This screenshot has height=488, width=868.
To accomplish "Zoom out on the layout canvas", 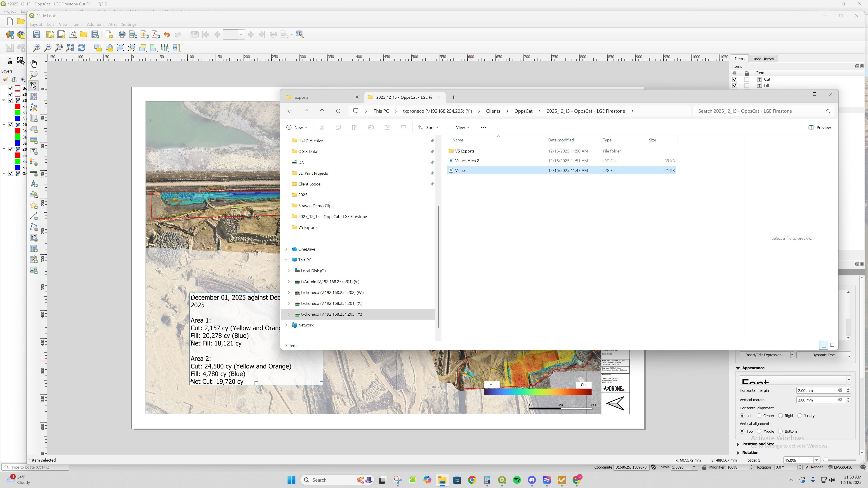I will (47, 48).
